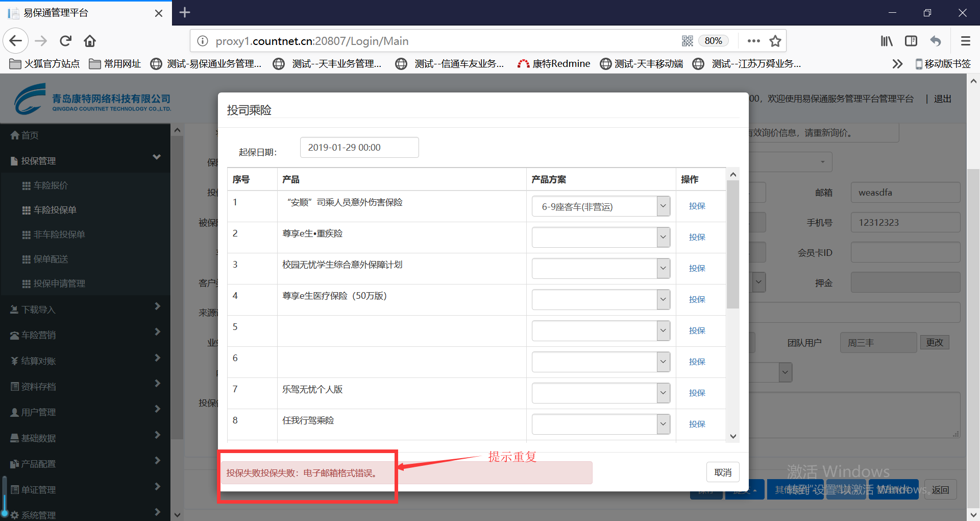The height and width of the screenshot is (521, 980).
Task: Go to the browser home page icon
Action: [90, 41]
